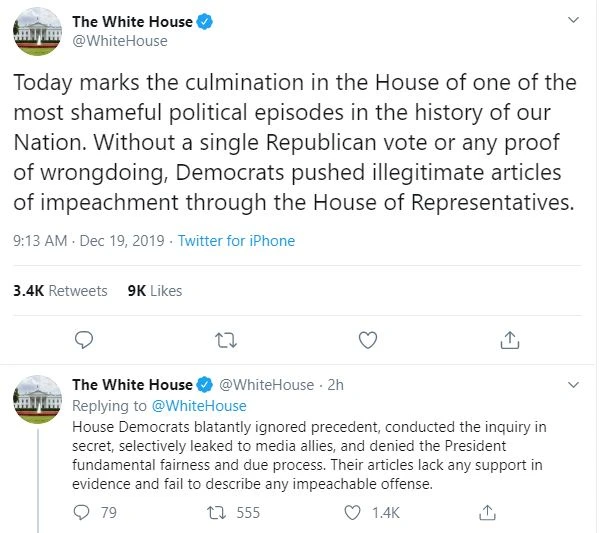View the 9K Likes list
This screenshot has width=606, height=533.
155,290
